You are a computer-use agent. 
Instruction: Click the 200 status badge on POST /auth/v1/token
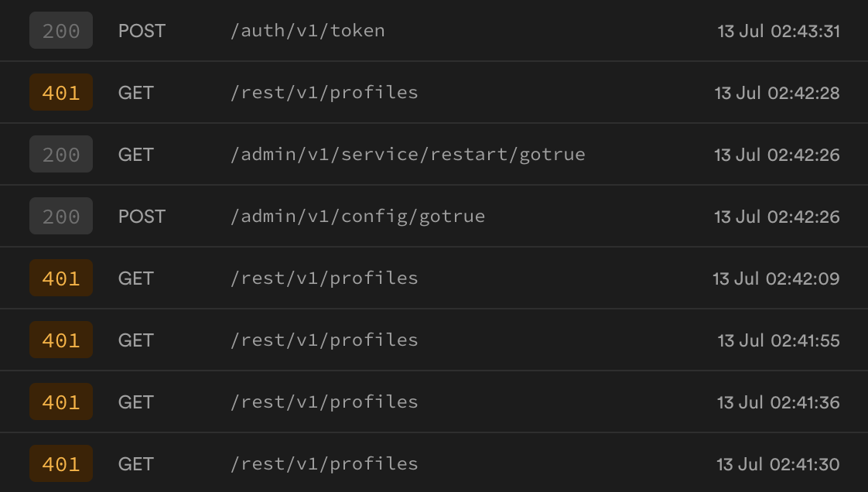click(60, 30)
